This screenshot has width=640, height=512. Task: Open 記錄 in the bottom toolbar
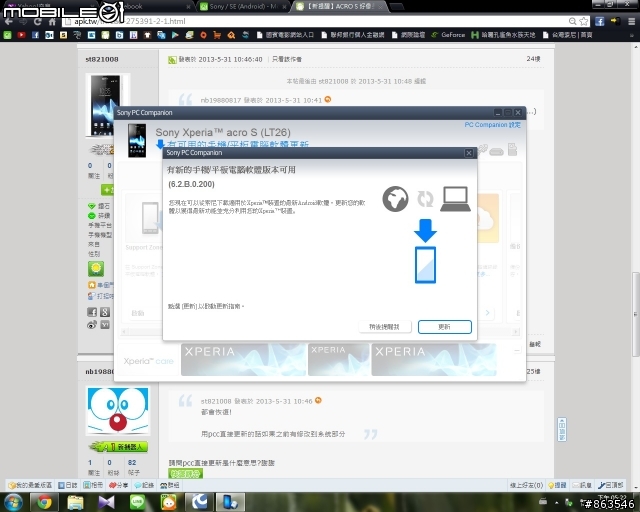pyautogui.click(x=144, y=485)
